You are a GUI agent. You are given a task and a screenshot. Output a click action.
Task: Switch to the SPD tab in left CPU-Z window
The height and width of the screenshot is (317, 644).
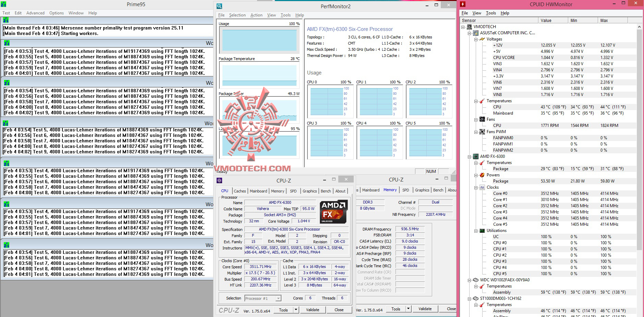click(293, 191)
